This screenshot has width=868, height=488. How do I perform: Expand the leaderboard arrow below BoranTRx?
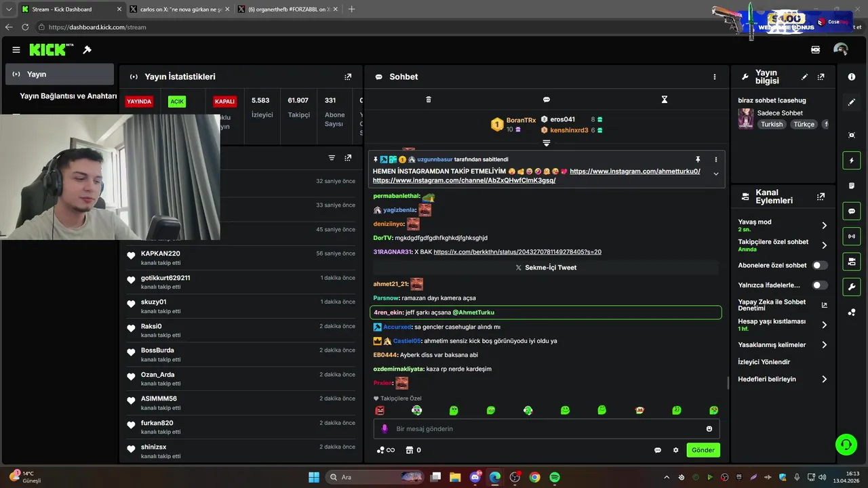(x=546, y=143)
